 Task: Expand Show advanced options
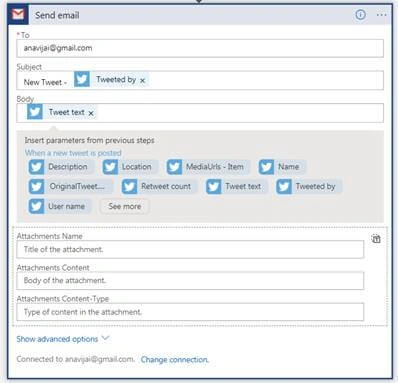(x=63, y=339)
